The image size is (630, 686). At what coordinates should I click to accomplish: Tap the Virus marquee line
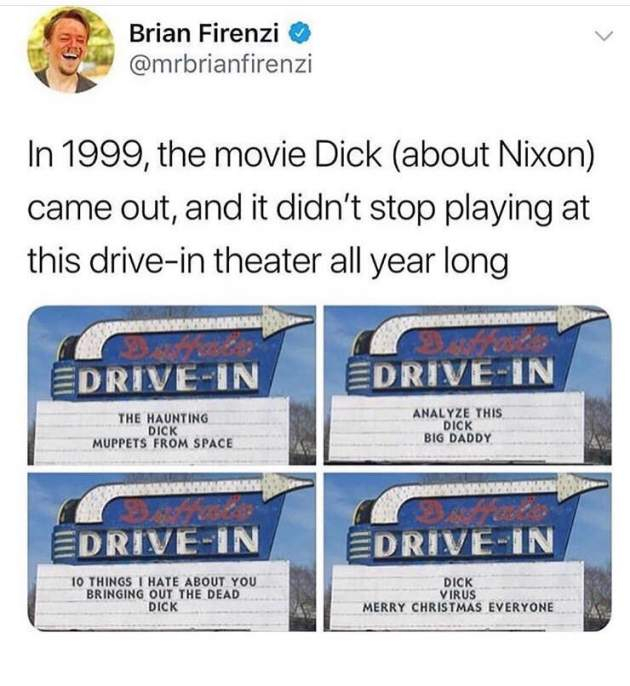pyautogui.click(x=458, y=595)
